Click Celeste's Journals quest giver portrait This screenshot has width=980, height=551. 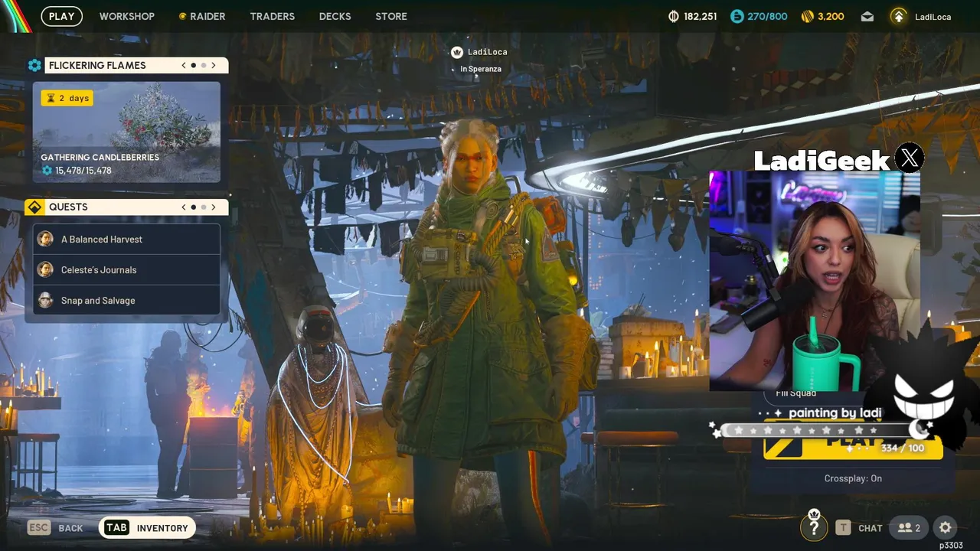click(45, 270)
